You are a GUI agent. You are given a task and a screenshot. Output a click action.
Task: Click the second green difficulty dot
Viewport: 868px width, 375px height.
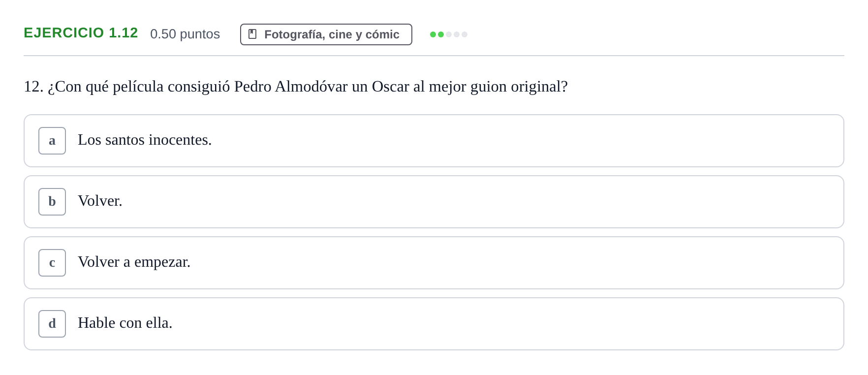click(x=441, y=34)
